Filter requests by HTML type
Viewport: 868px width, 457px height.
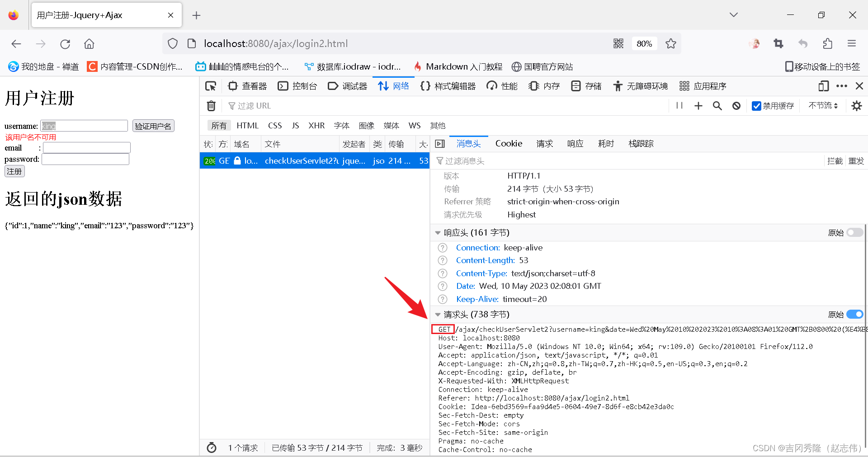[247, 126]
